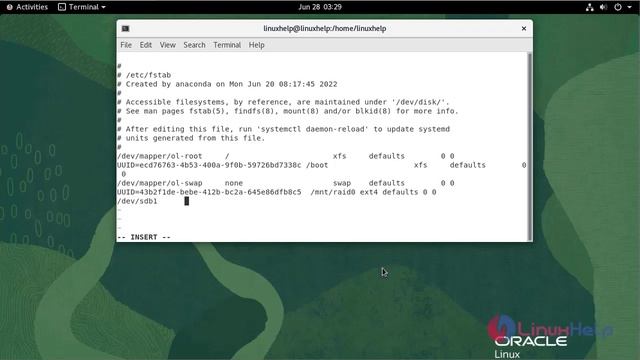Click the network status icon
Viewport: 640px width, 360px height.
(589, 7)
